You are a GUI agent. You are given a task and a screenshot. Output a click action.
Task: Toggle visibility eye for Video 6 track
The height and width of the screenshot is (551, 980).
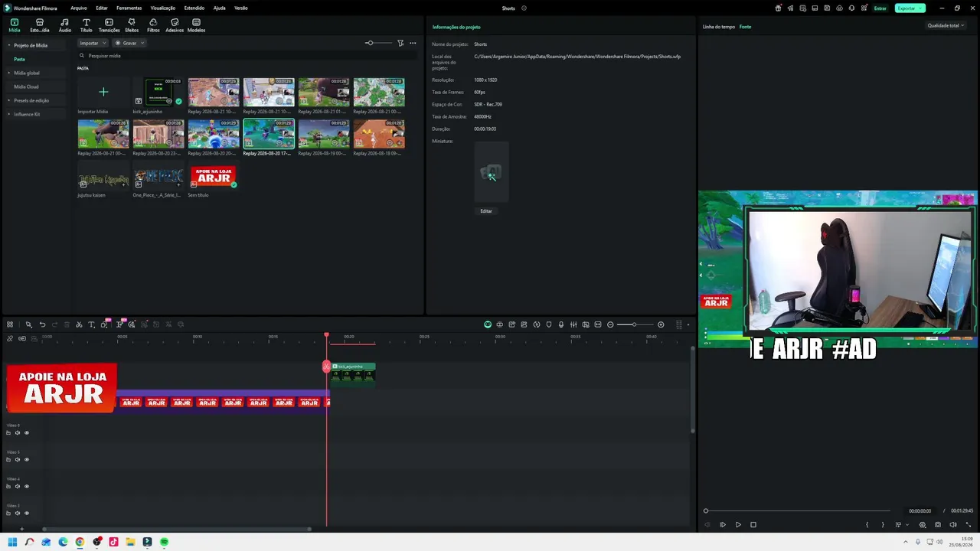pyautogui.click(x=27, y=433)
